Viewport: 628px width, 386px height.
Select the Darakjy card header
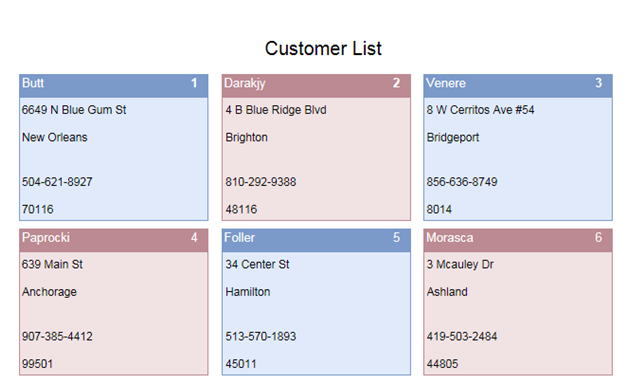(x=316, y=86)
